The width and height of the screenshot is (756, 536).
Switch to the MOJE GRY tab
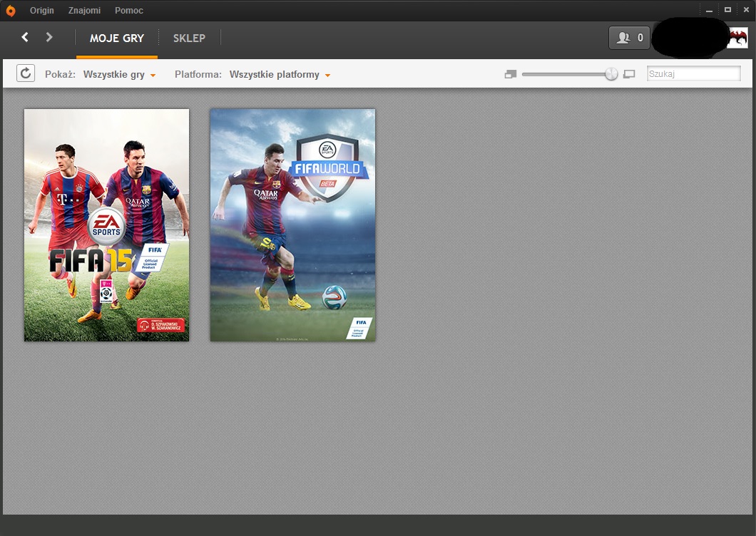tap(117, 38)
